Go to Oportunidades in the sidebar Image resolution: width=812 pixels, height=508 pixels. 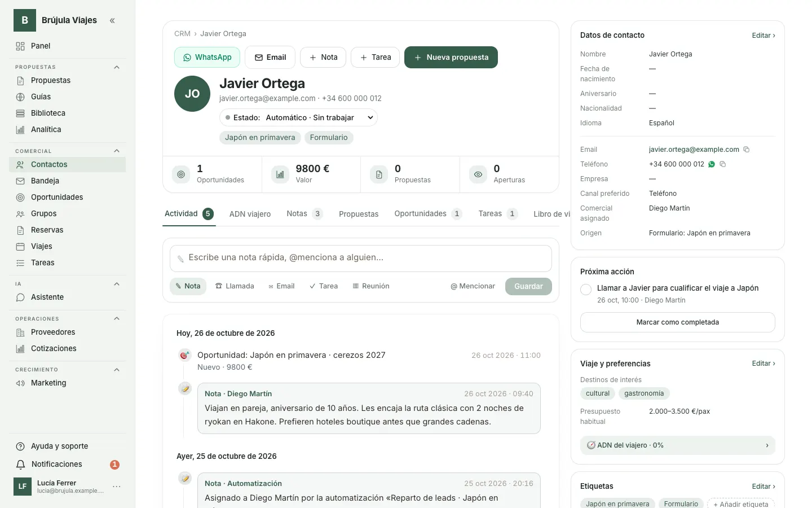(x=68, y=198)
